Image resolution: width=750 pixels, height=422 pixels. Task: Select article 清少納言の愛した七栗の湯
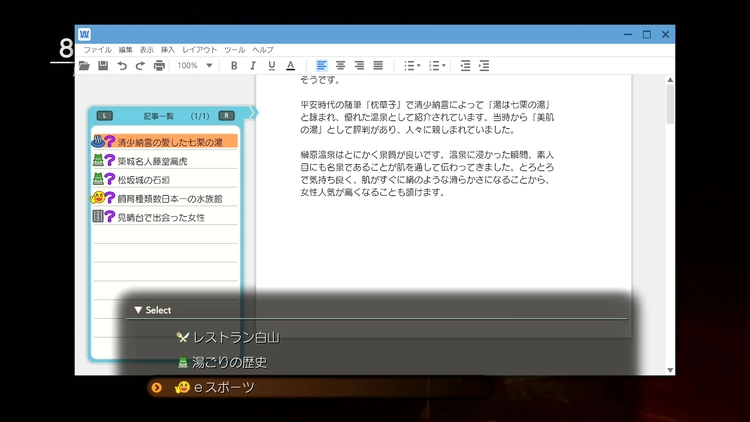(165, 142)
